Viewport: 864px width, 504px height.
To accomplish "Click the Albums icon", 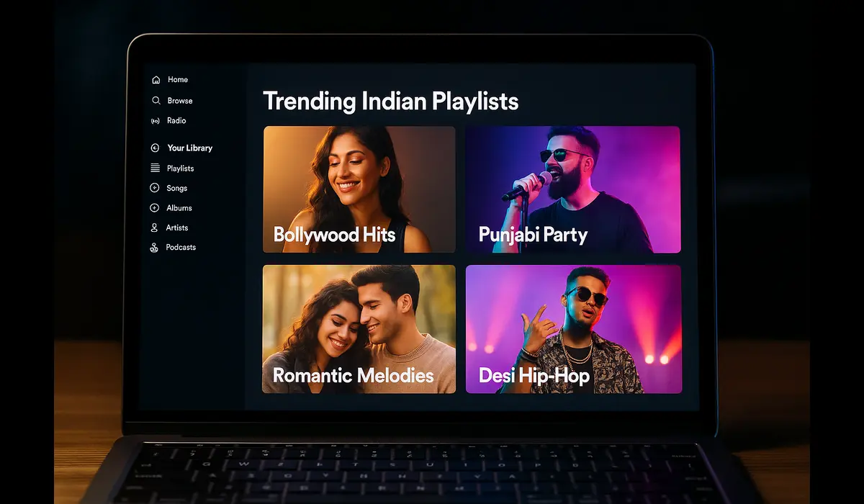I will point(156,207).
